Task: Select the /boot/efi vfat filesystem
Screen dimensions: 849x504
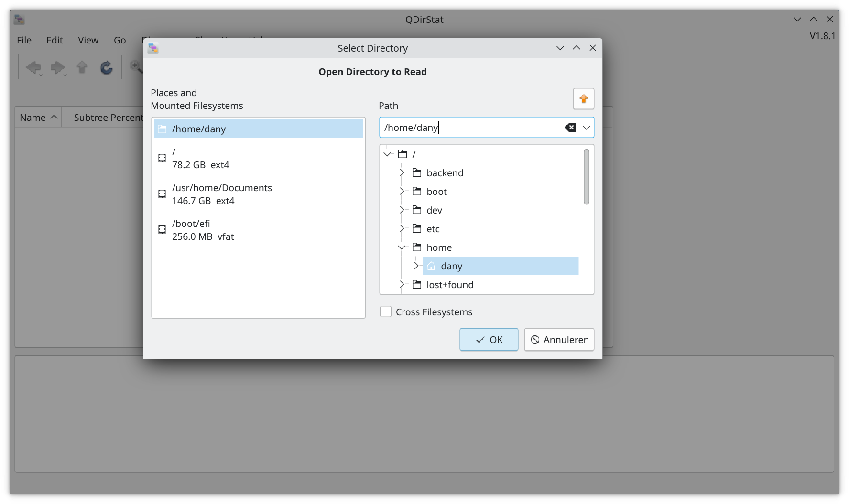Action: pos(258,230)
